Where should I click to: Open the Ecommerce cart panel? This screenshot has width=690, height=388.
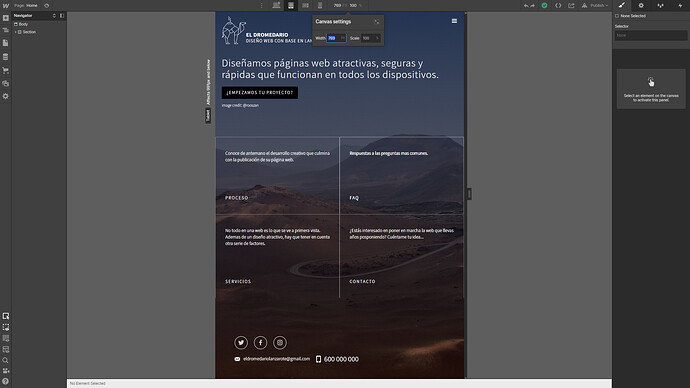(6, 70)
